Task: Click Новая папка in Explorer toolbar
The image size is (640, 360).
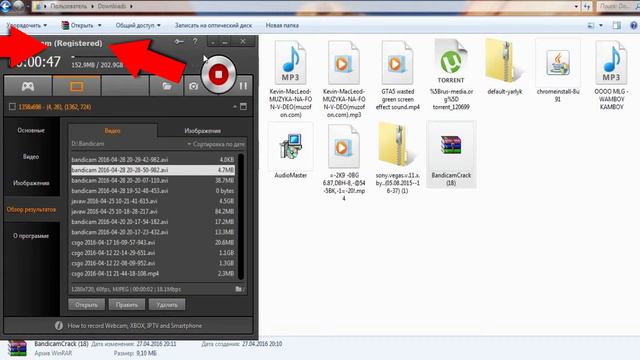Action: click(x=282, y=25)
